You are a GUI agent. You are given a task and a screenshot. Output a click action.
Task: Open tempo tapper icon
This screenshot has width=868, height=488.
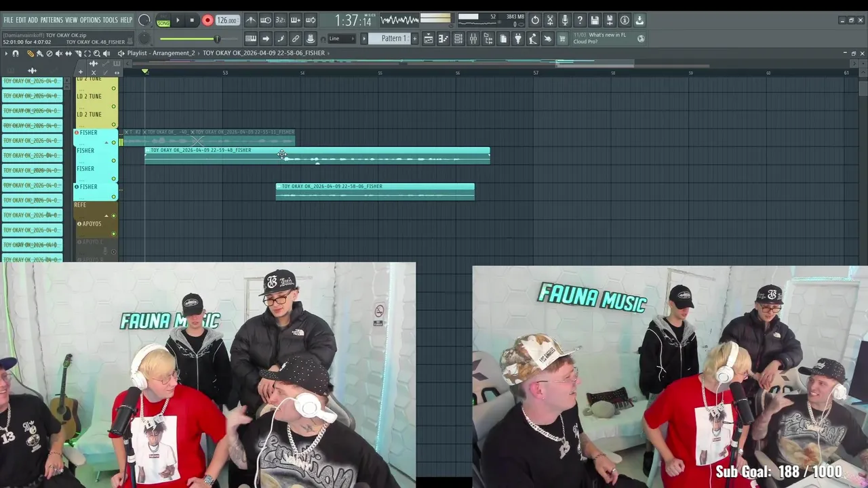(533, 39)
